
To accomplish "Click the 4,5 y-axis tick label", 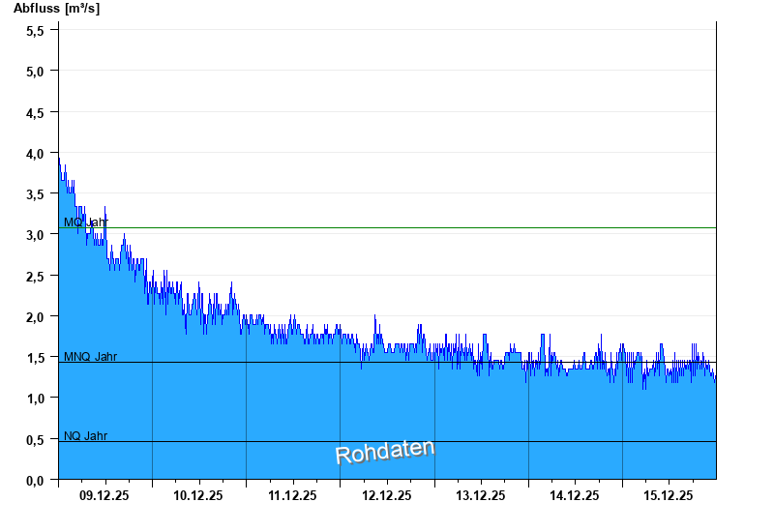I will click(x=35, y=112).
